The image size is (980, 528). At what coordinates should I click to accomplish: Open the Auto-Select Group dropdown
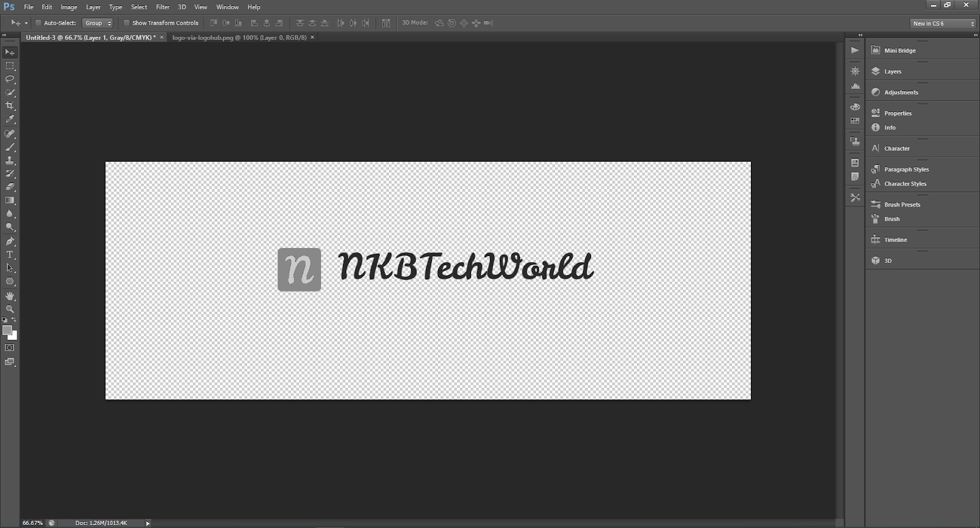98,23
